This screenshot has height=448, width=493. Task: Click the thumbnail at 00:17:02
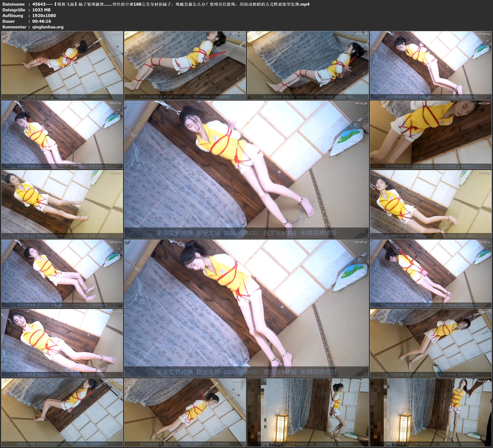pos(431,134)
